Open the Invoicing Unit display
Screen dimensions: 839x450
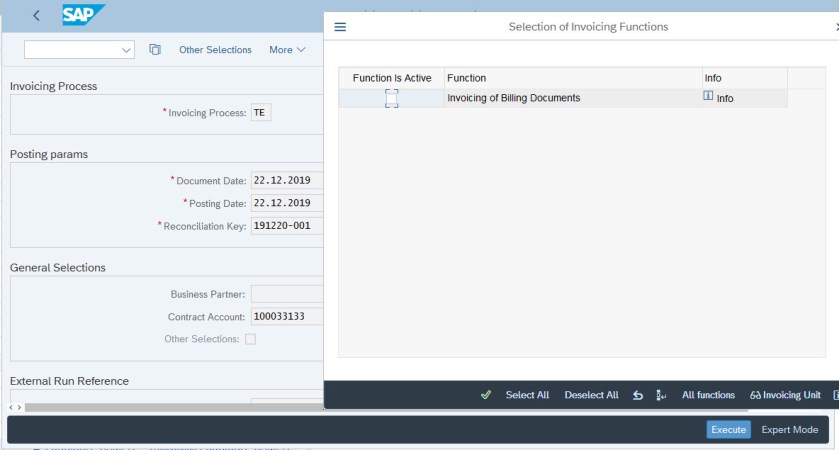[x=785, y=395]
